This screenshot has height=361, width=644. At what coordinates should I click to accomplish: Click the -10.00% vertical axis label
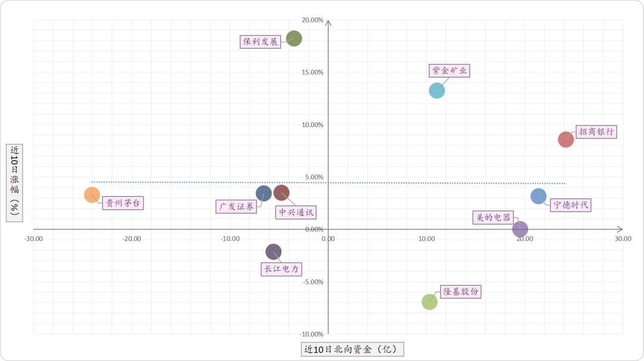pos(312,334)
